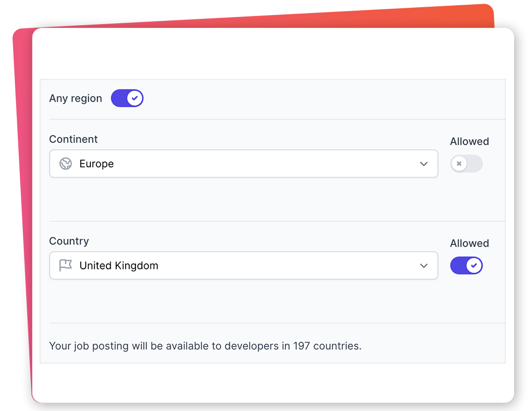Image resolution: width=532 pixels, height=411 pixels.
Task: Click the globe icon in Continent field
Action: 66,164
